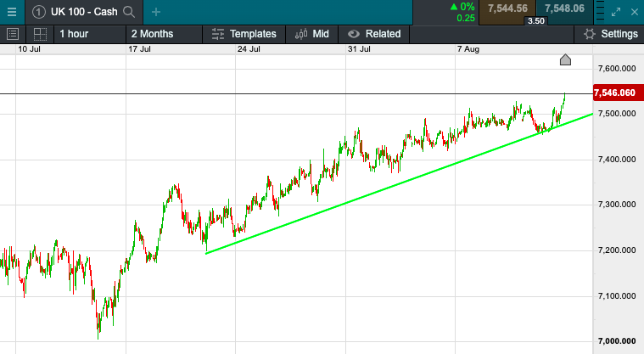Open the 2 Months period dropdown
The height and width of the screenshot is (354, 644).
[152, 34]
